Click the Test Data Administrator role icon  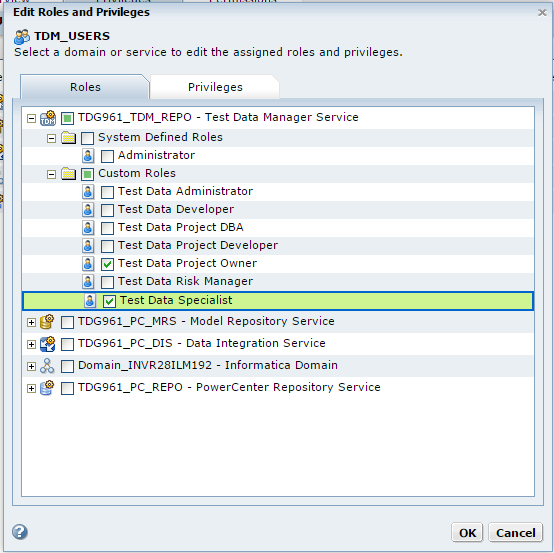coord(88,192)
